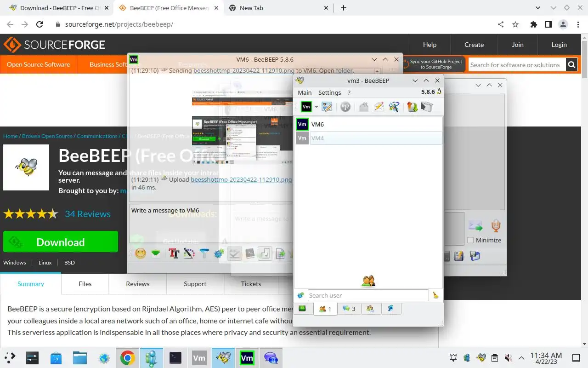Switch to the New Tab browser tab
Viewport: 588px width, 368px height.
[x=278, y=8]
